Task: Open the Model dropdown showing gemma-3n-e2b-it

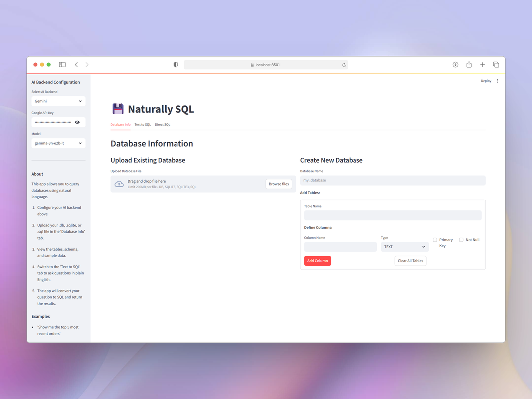Action: click(x=58, y=143)
